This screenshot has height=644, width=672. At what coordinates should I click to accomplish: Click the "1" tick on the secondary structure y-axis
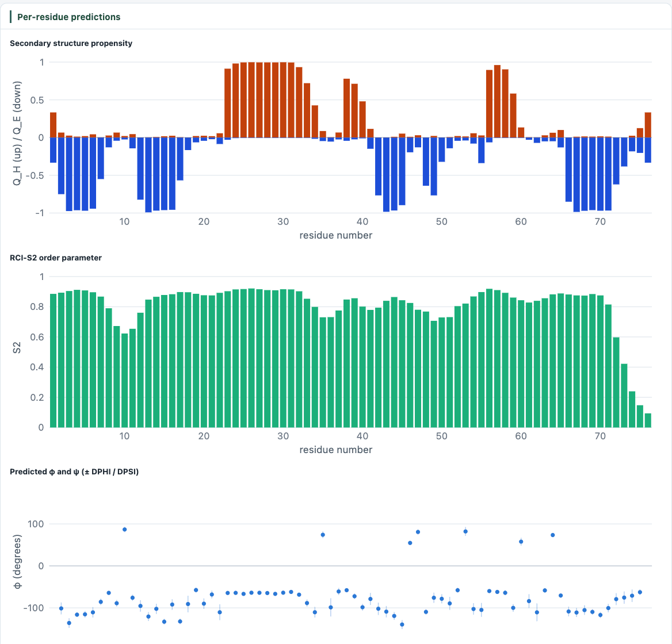tap(41, 63)
